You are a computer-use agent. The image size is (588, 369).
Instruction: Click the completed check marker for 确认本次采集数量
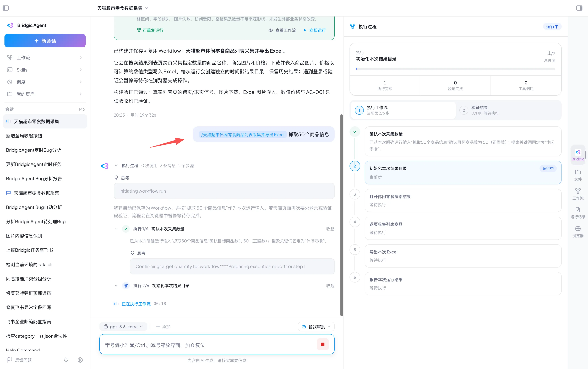pyautogui.click(x=355, y=132)
